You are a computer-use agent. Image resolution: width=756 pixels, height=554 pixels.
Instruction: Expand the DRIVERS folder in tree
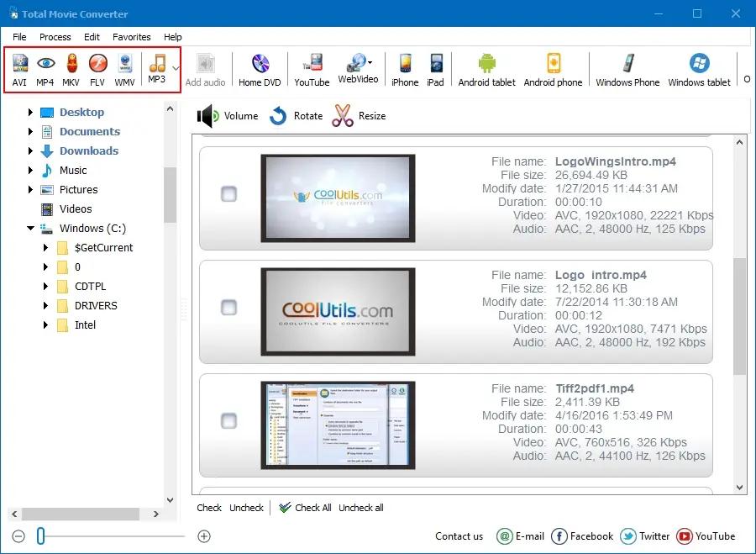(46, 306)
